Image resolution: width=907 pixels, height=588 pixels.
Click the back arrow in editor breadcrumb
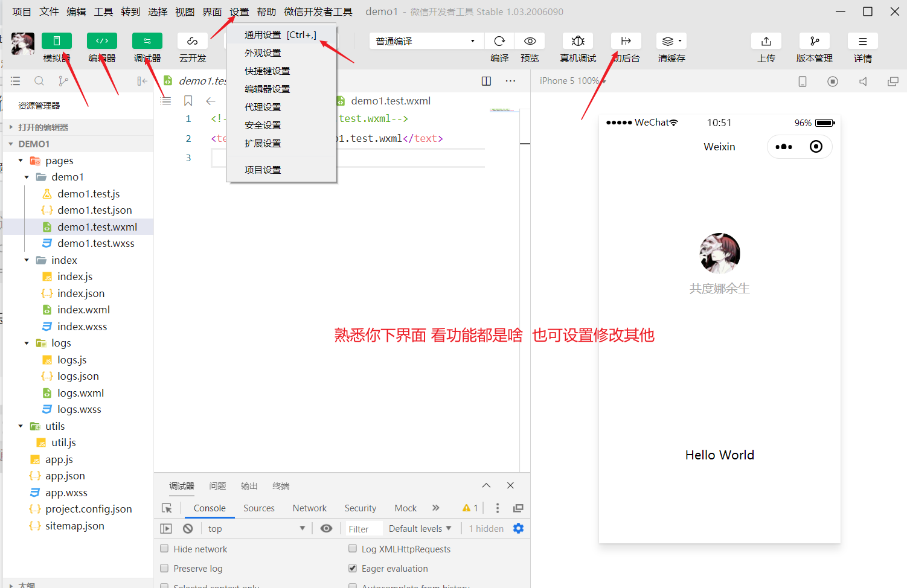click(x=211, y=101)
